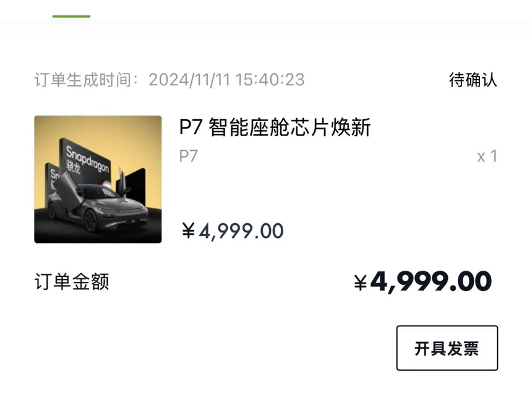
Task: Tap the small partial Snapdragon panel at image left
Action: [x=52, y=185]
